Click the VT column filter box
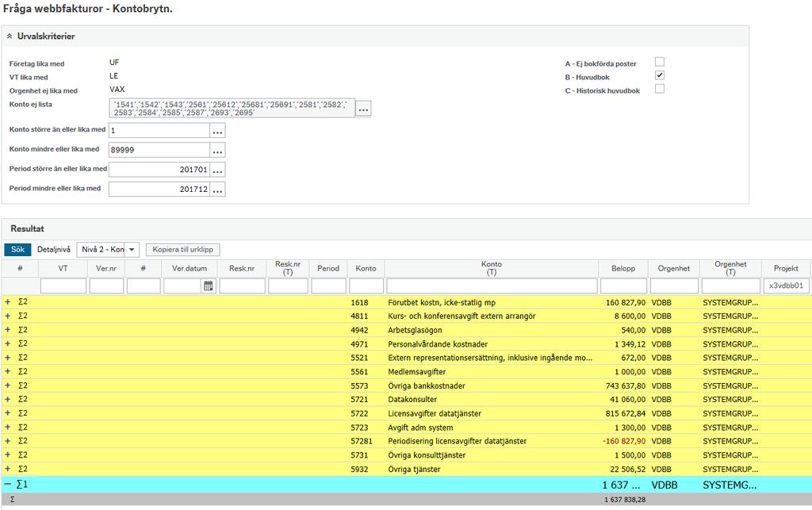812x510 pixels. (63, 286)
